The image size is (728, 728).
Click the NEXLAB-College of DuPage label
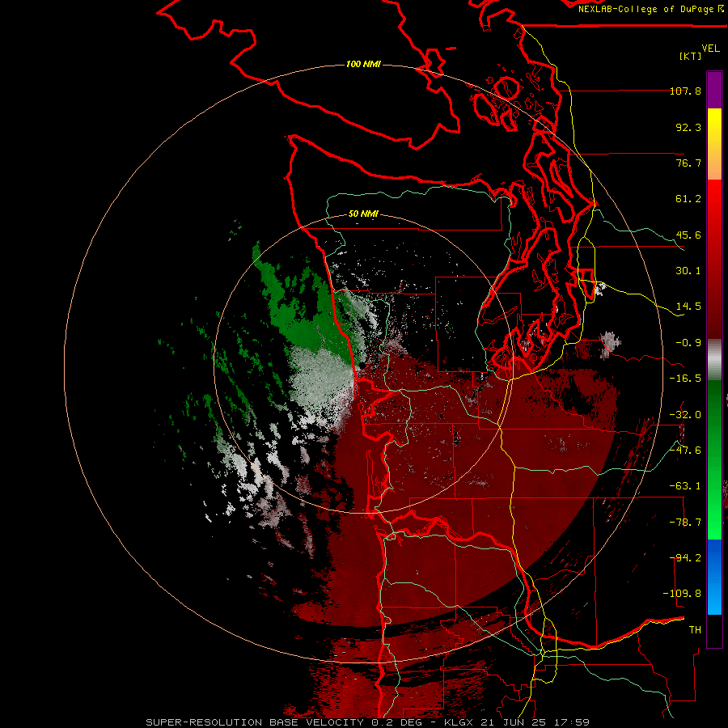coord(651,9)
